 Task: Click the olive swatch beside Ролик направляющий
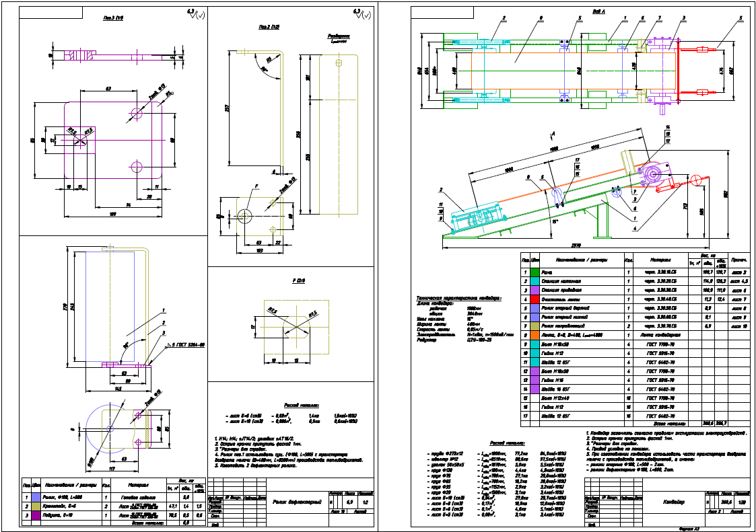coord(535,326)
